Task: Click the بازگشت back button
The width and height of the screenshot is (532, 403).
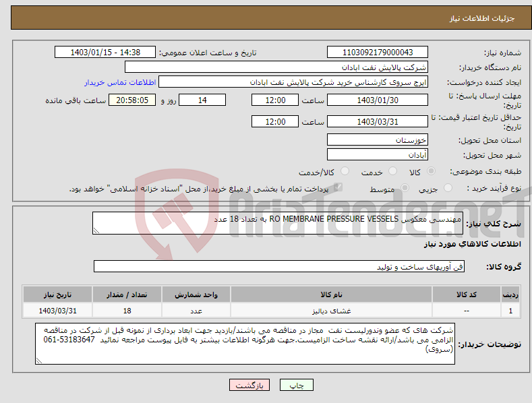Action: click(x=249, y=385)
